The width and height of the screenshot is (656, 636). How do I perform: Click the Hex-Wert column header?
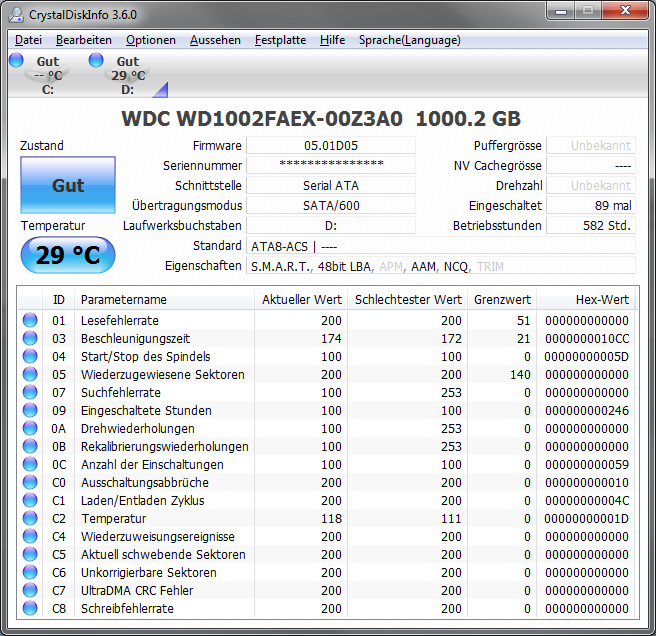point(586,300)
